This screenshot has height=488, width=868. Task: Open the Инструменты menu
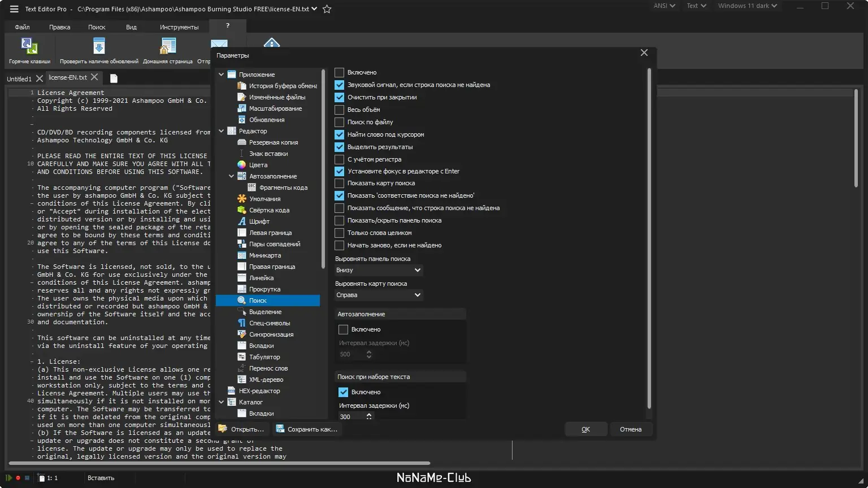[x=179, y=27]
